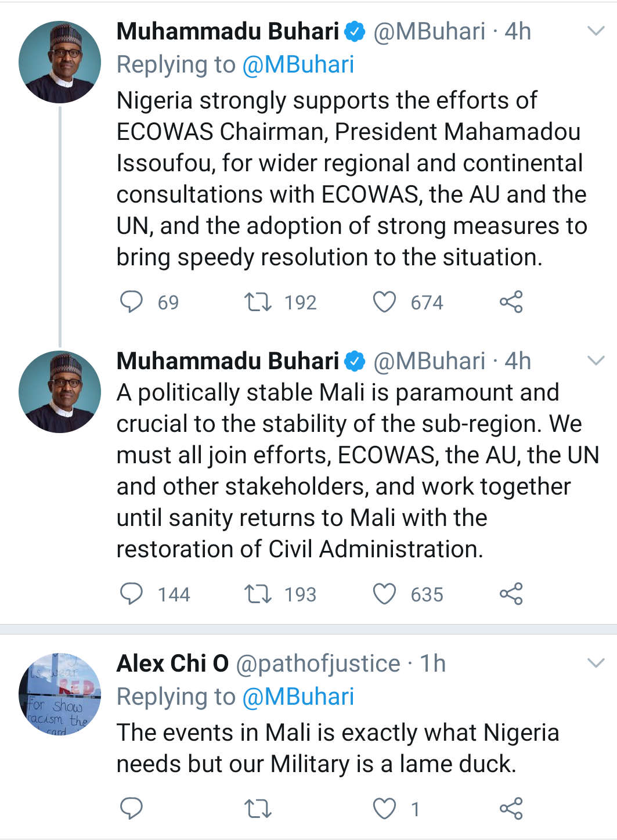Viewport: 617px width, 840px height.
Task: Open Alex Chi O's profile picture
Action: 60,694
